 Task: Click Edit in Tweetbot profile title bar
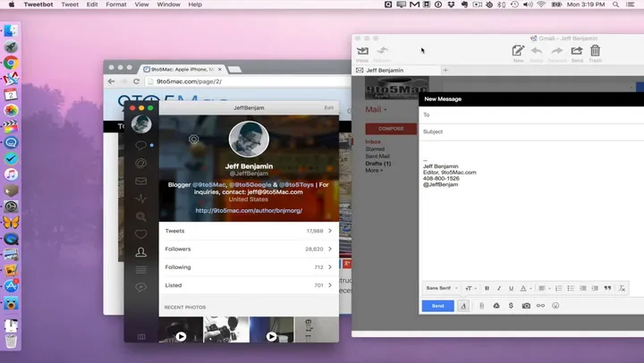329,107
